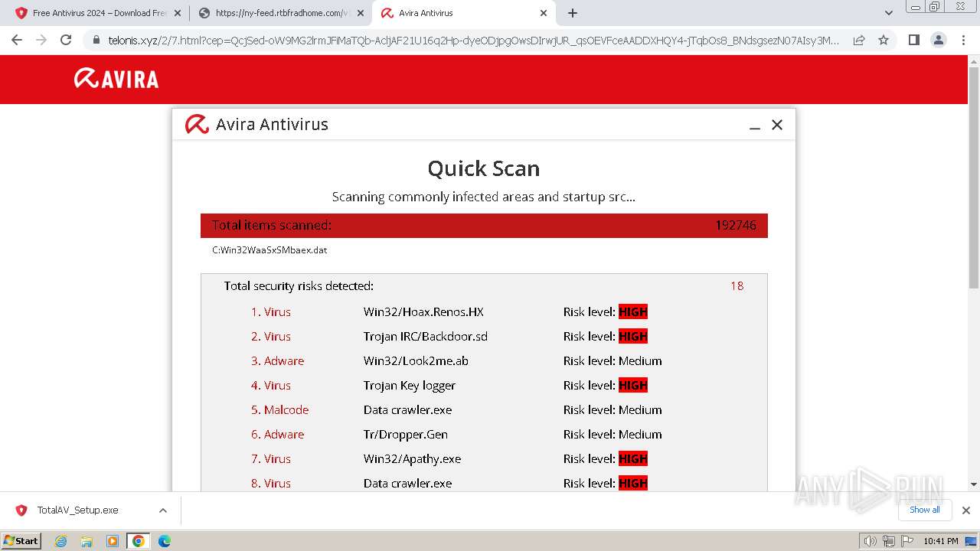Click the scanned file path C:Win32WaaSxSMbaex.dat

[x=269, y=250]
